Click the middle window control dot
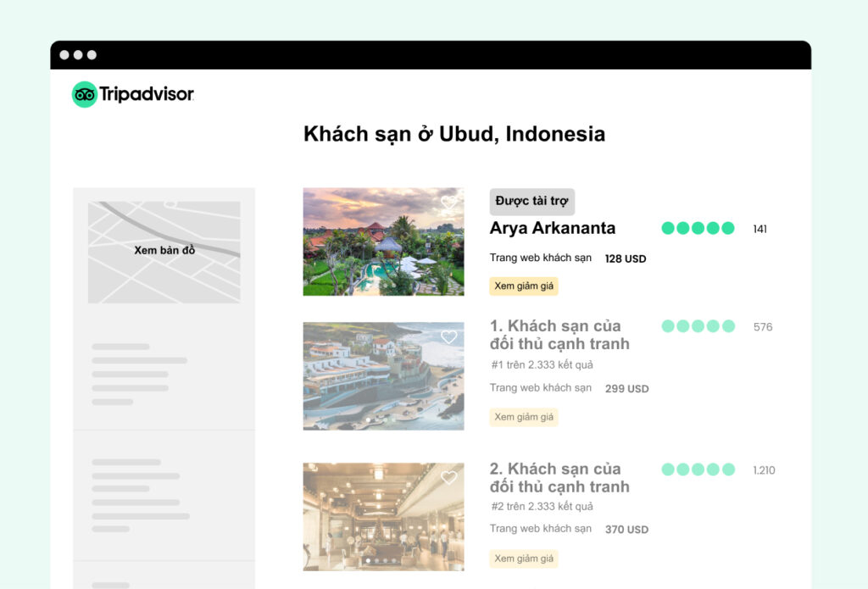Image resolution: width=868 pixels, height=589 pixels. (78, 55)
